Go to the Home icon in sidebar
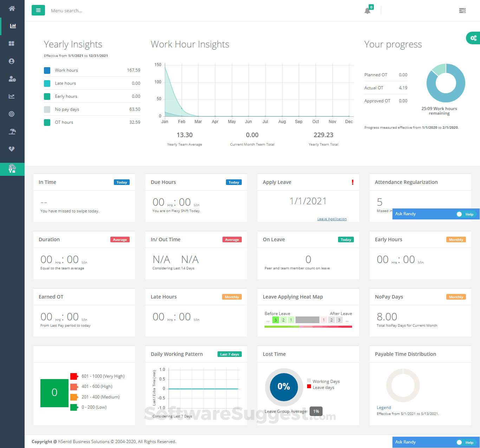480x448 pixels. coord(12,8)
